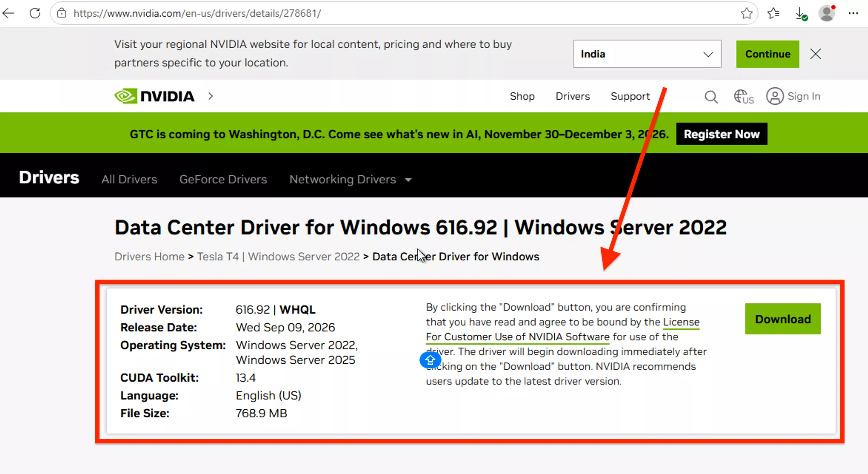Open browser downloads icon
This screenshot has height=474, width=868.
801,14
